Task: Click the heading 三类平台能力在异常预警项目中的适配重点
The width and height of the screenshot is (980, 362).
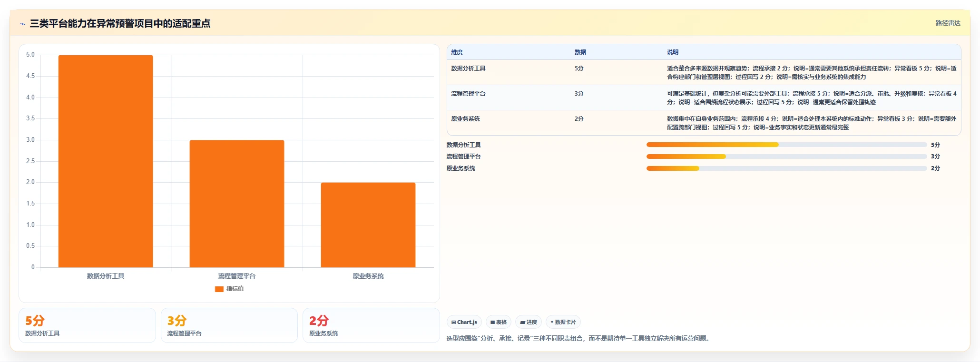Action: click(120, 24)
